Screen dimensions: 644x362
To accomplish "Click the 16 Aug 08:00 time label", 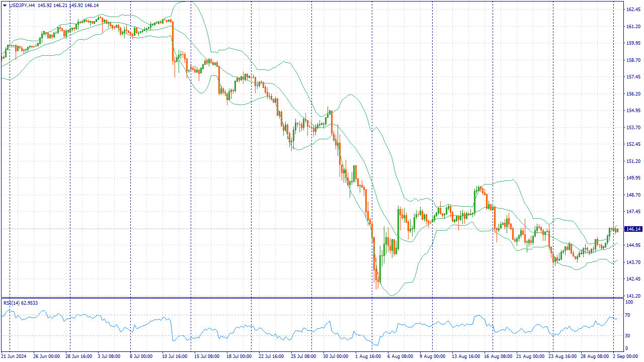I will coord(498,356).
